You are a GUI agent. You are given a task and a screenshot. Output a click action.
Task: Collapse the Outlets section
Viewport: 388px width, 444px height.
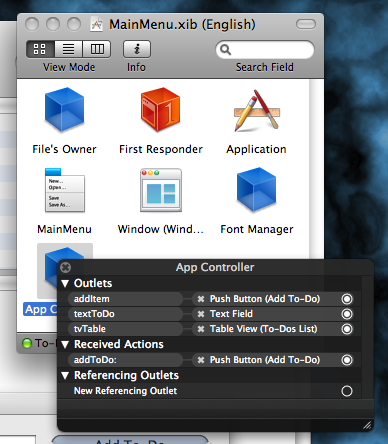(65, 283)
